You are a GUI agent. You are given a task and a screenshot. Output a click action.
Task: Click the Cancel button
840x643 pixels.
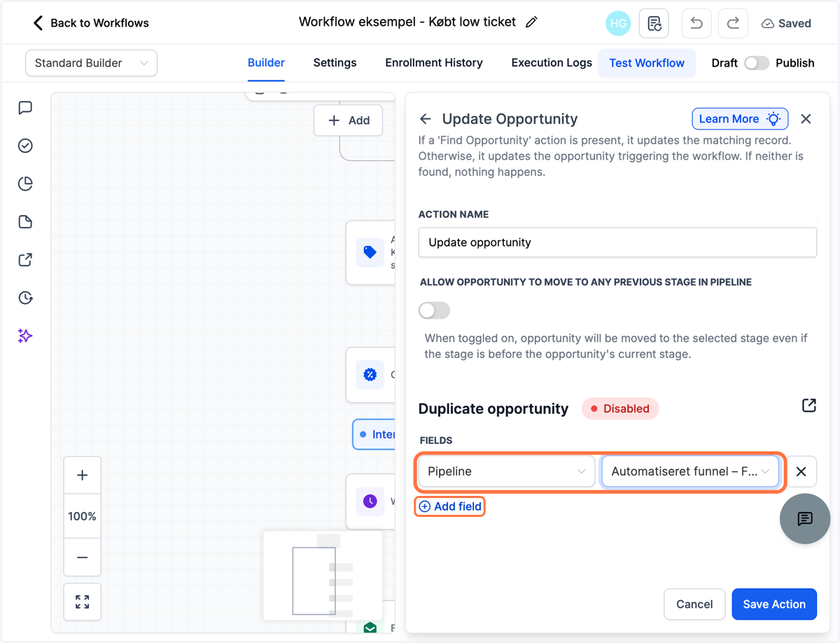(694, 604)
